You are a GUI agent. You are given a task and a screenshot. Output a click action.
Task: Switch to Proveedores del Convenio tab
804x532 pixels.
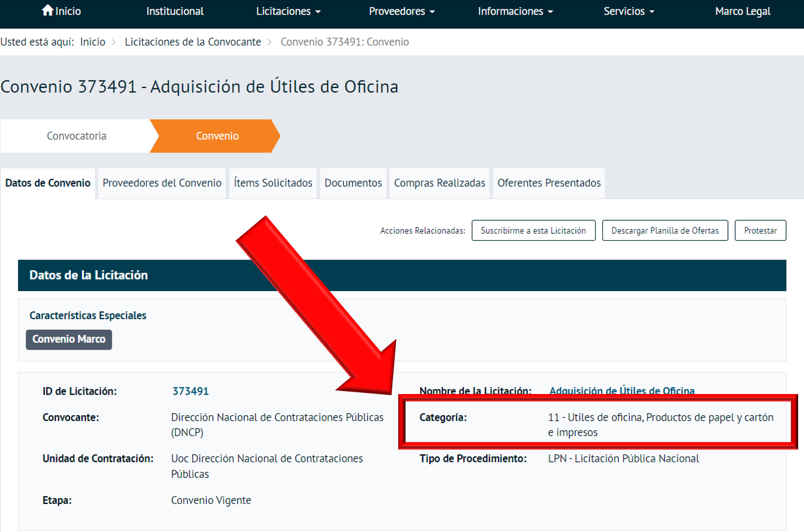coord(162,183)
